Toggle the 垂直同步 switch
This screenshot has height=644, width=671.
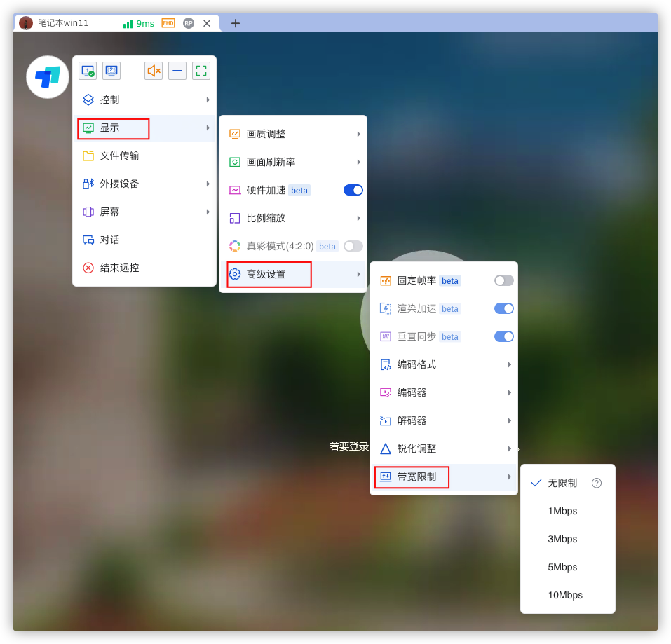[503, 336]
